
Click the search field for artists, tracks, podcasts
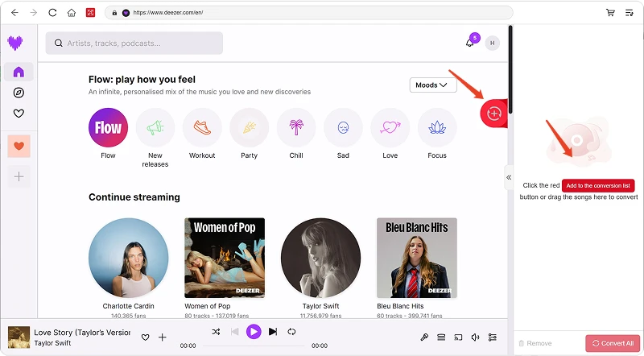(134, 43)
